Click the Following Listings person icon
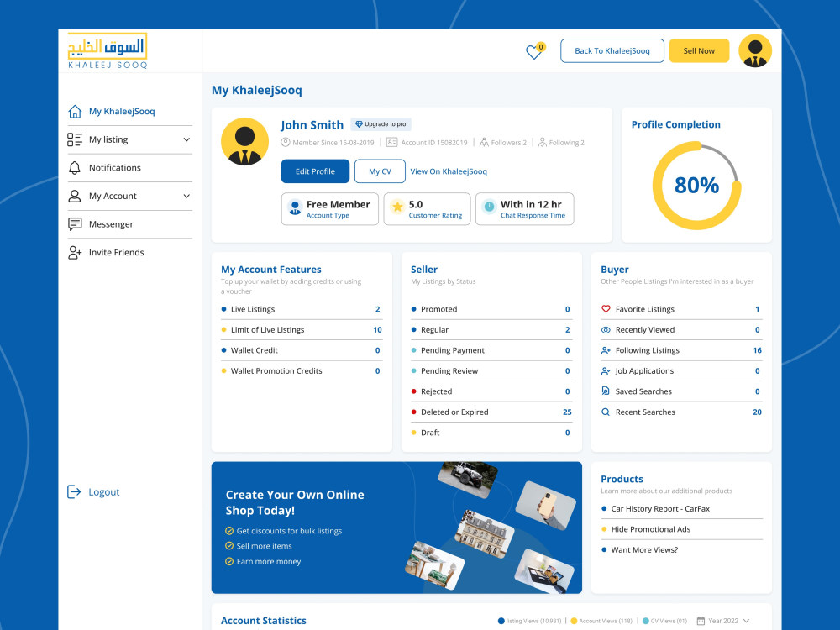 pos(606,350)
